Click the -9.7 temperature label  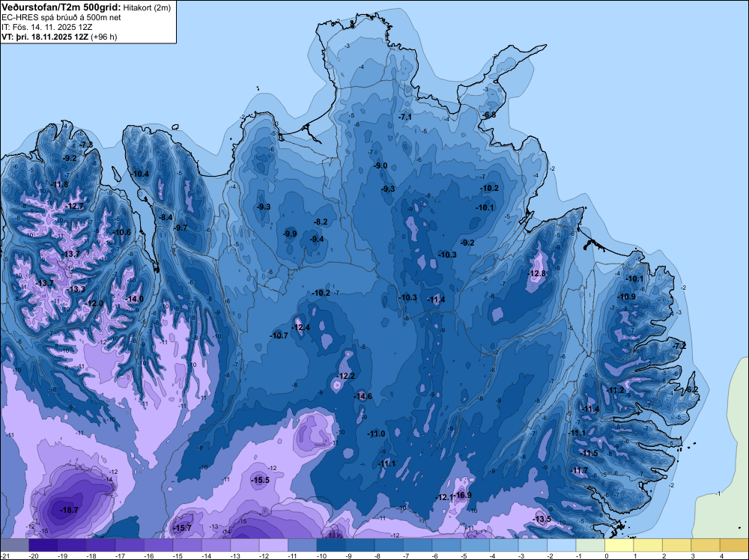tap(181, 228)
